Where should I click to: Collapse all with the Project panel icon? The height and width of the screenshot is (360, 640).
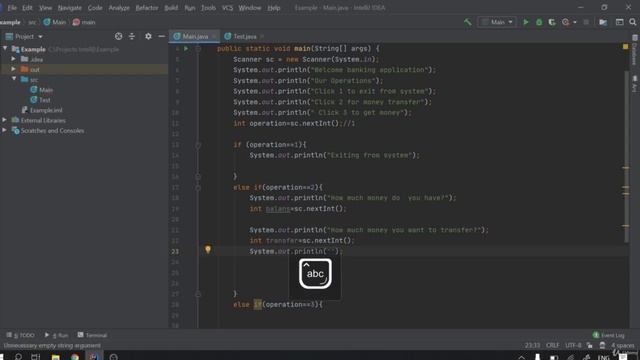click(132, 36)
